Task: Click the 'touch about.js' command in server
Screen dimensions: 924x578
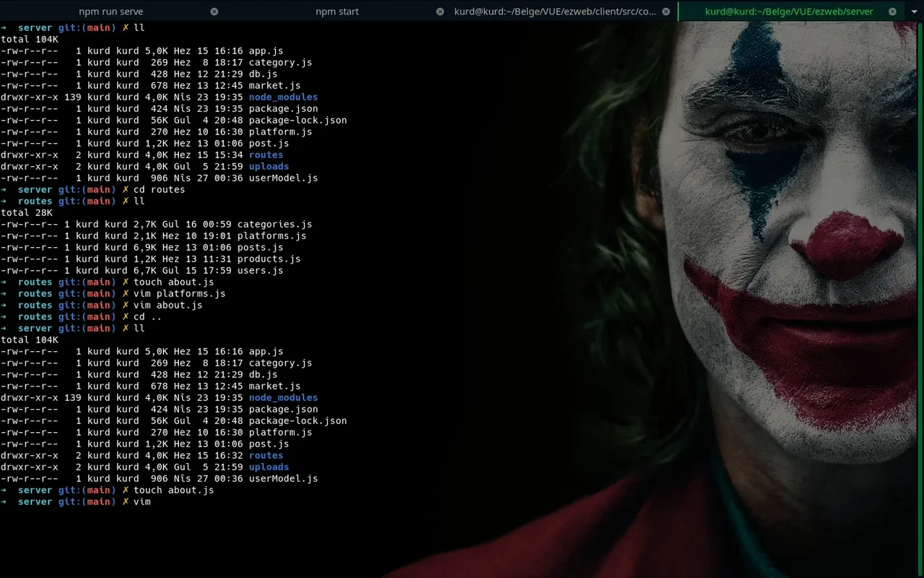Action: click(173, 490)
